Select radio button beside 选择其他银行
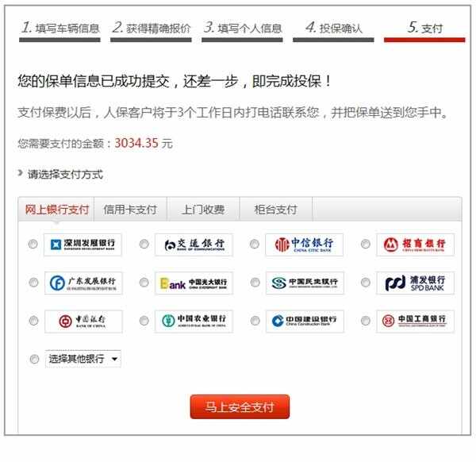Image resolution: width=476 pixels, height=462 pixels. [34, 360]
